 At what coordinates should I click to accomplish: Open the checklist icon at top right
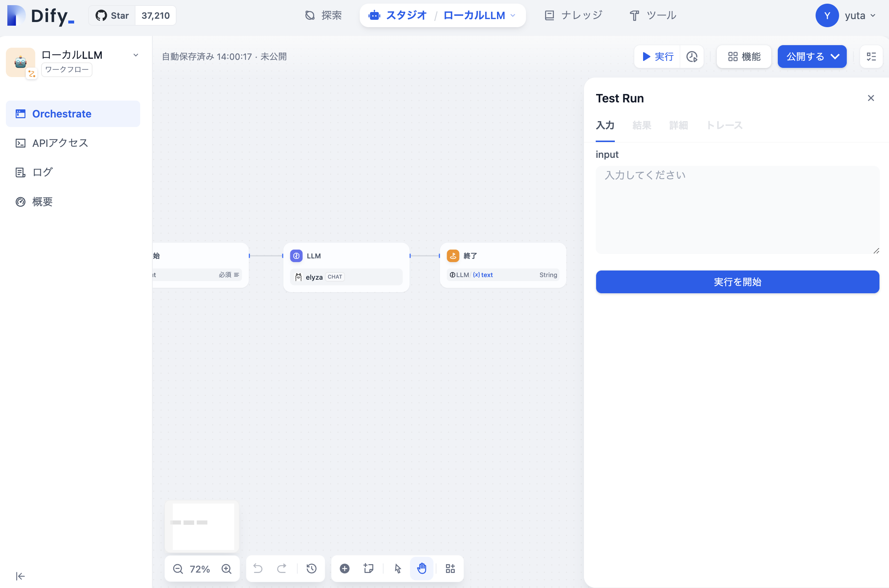871,57
